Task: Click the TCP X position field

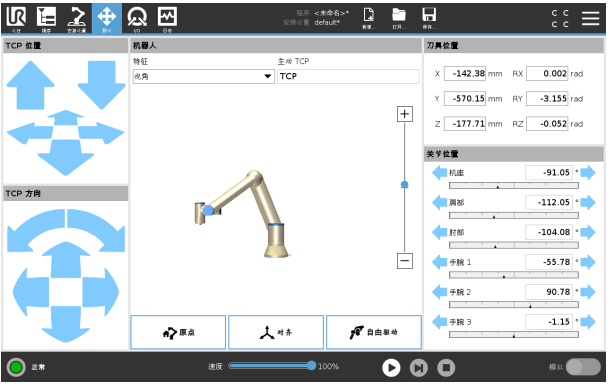Action: coord(465,74)
